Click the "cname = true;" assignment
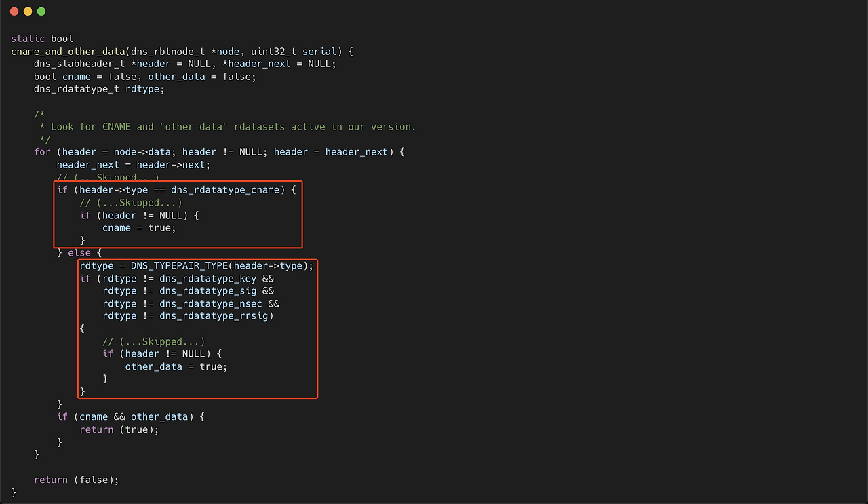 [139, 228]
